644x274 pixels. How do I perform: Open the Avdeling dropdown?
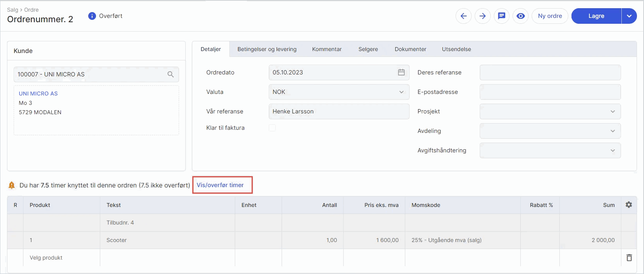coord(550,131)
